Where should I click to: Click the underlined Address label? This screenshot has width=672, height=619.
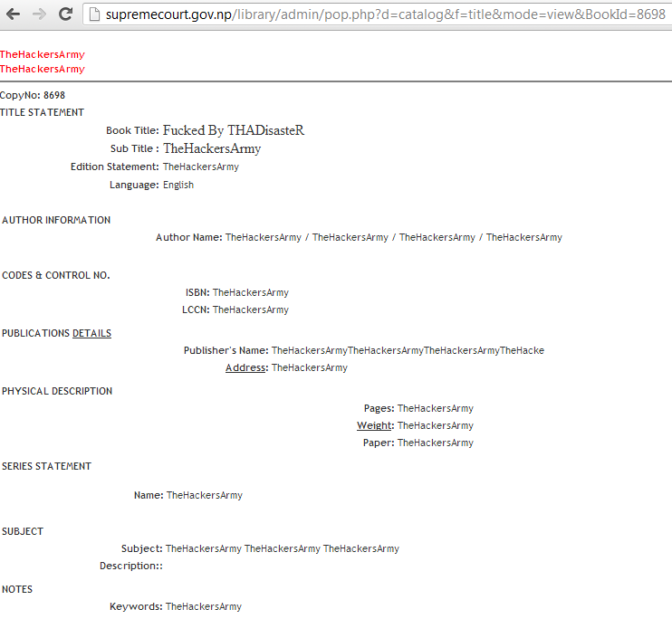[247, 368]
